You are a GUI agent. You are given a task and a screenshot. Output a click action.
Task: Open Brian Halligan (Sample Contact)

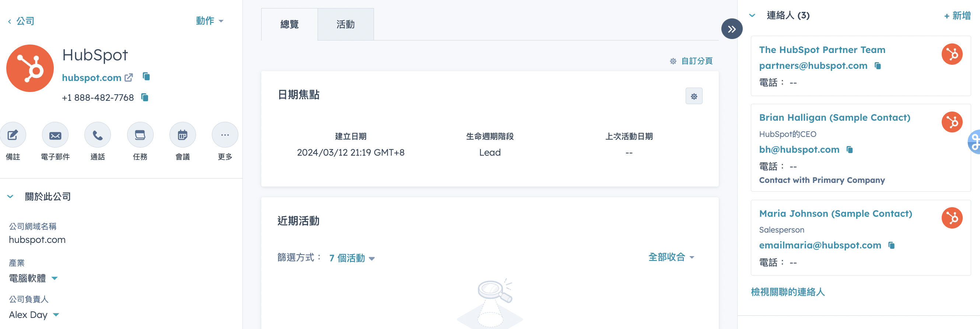pos(835,117)
